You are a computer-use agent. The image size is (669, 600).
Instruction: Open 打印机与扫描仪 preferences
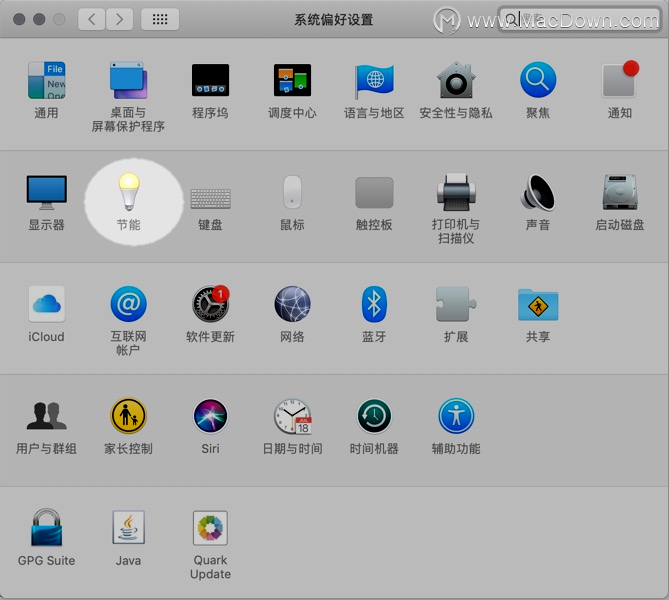click(x=456, y=192)
